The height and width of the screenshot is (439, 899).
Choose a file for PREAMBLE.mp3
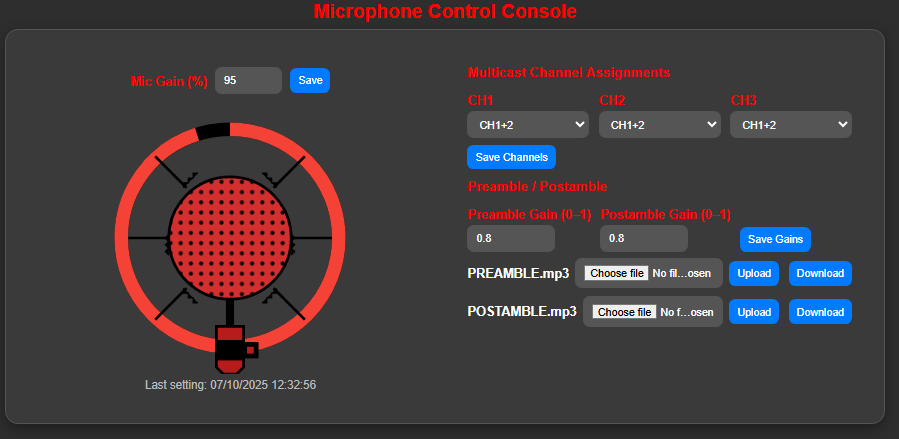(616, 273)
